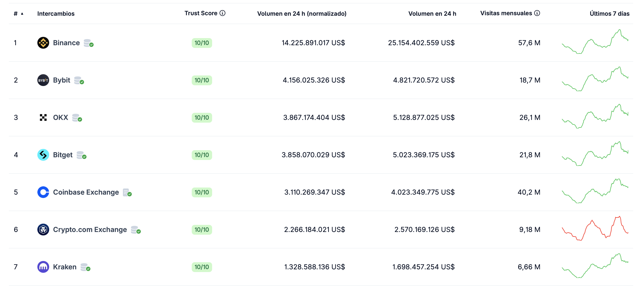Viewport: 644px width, 289px height.
Task: Click the Kraken logo icon
Action: point(43,267)
